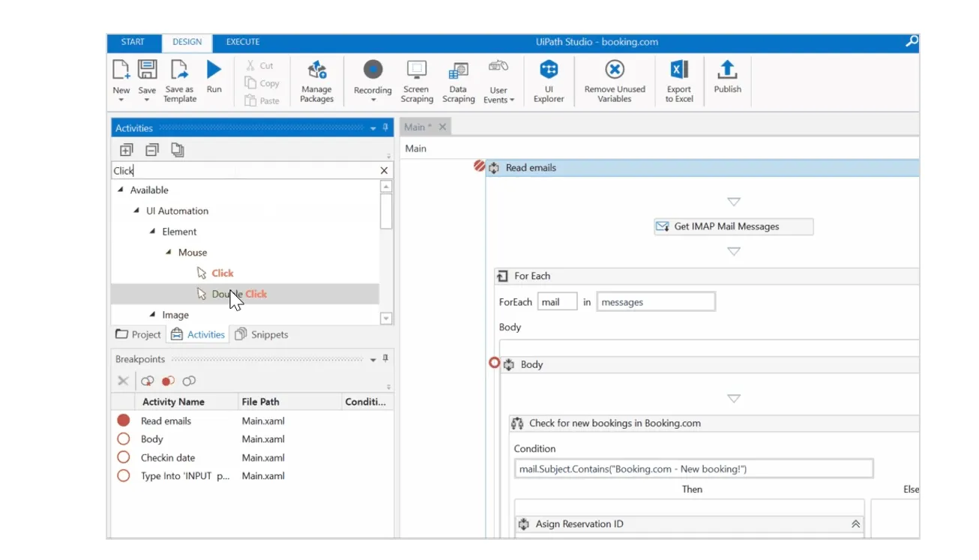Select the Main document tab
The image size is (979, 560).
click(x=418, y=127)
